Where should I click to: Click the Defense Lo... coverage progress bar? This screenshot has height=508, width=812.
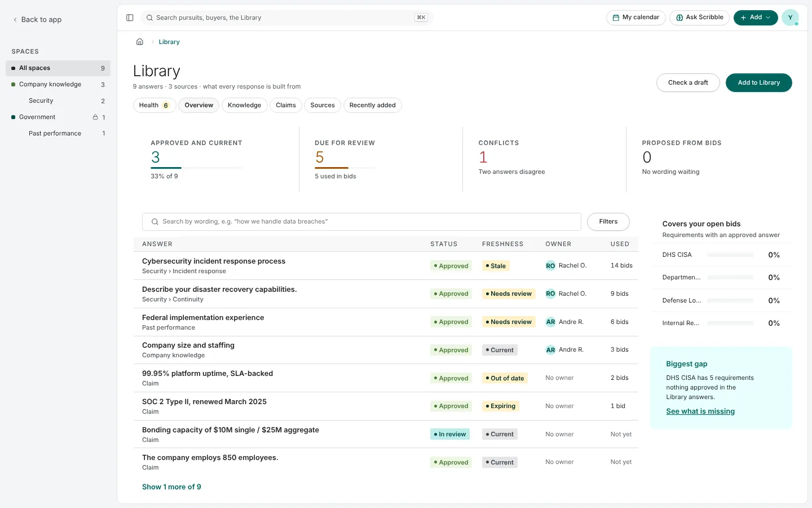(x=730, y=301)
